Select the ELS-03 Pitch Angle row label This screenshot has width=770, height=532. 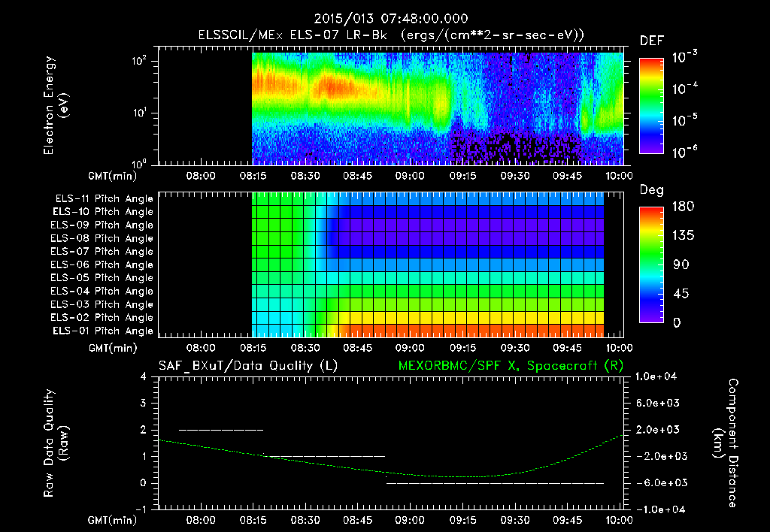[x=102, y=304]
